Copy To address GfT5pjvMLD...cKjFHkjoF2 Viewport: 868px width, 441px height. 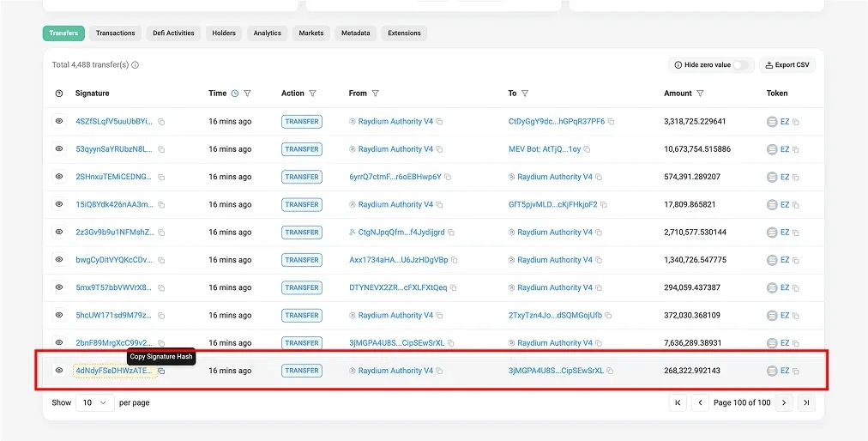[604, 205]
